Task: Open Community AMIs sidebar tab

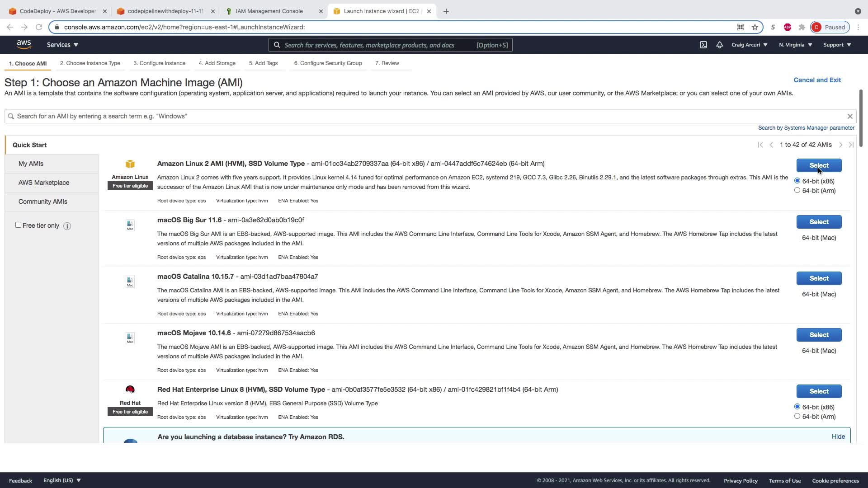Action: [x=43, y=202]
